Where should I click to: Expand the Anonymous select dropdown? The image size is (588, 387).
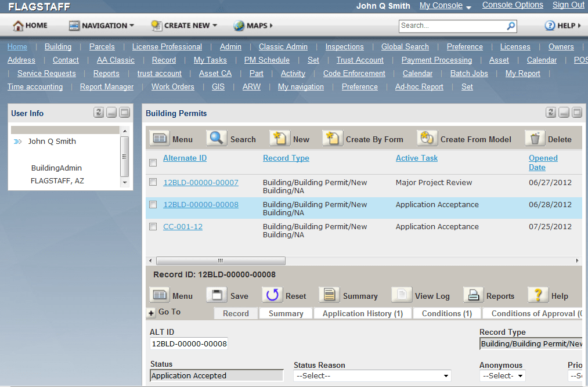coord(502,376)
